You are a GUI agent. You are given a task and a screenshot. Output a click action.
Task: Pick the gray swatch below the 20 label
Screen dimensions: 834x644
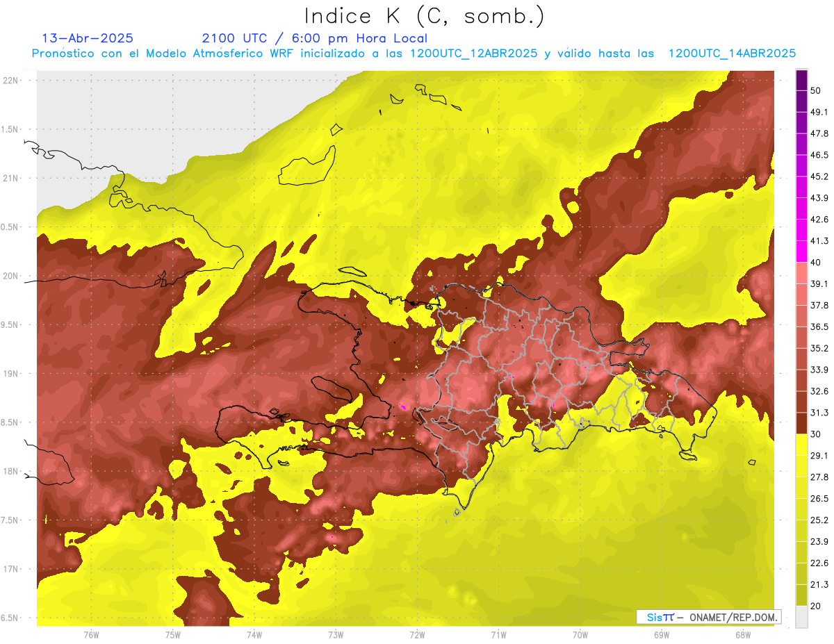point(801,616)
